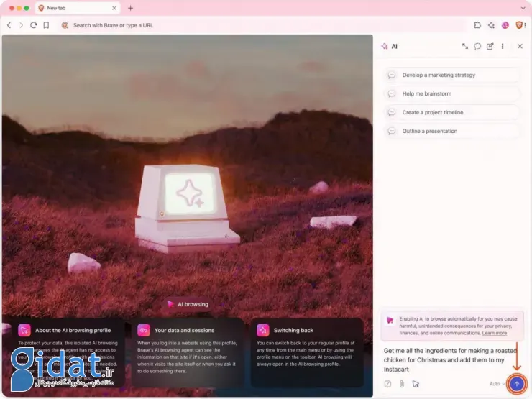Close the AI side panel
This screenshot has height=399, width=532.
pyautogui.click(x=520, y=46)
